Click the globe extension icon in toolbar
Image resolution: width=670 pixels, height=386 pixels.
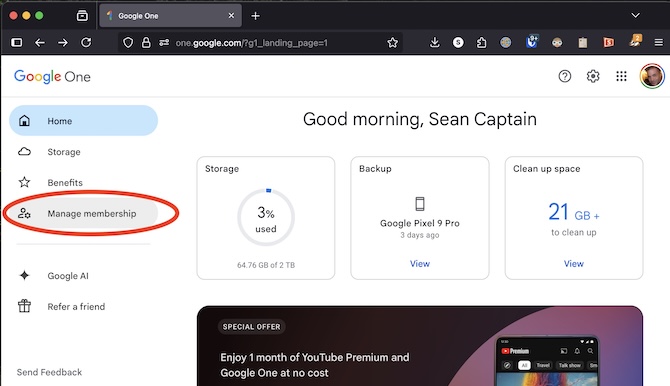[505, 42]
